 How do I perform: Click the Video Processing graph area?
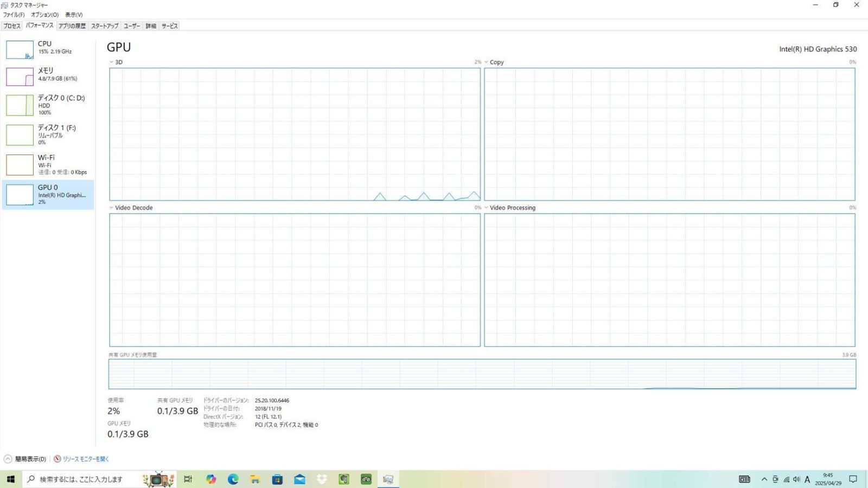tap(669, 280)
